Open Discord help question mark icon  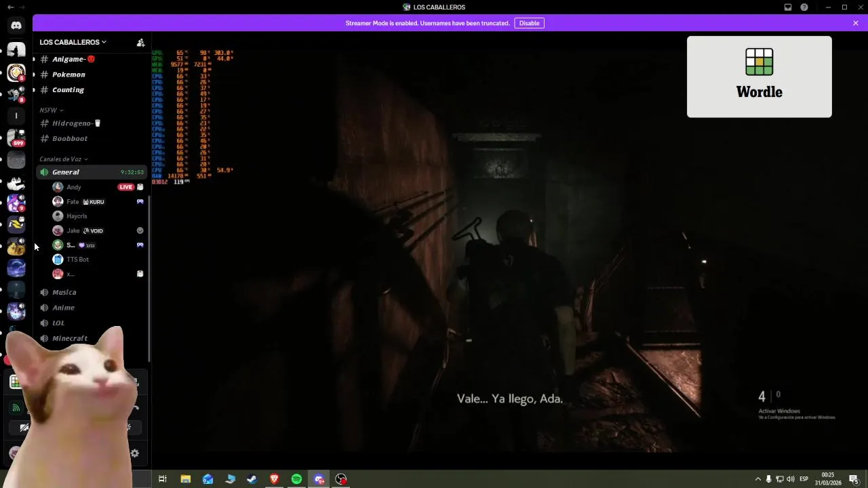(x=804, y=7)
